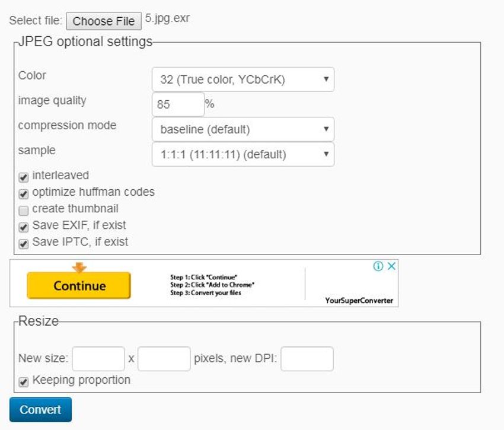Uncheck the Keeping proportion checkbox

coord(24,381)
